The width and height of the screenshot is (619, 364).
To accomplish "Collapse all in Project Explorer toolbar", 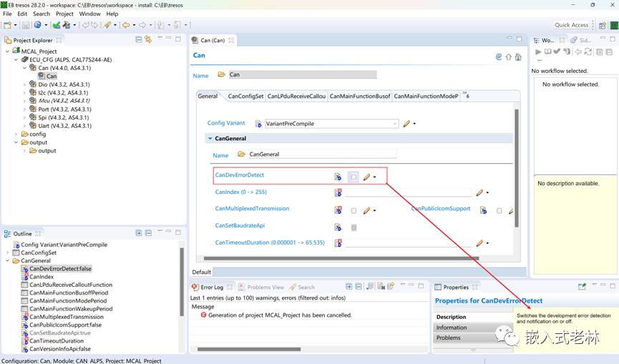I will (x=139, y=39).
